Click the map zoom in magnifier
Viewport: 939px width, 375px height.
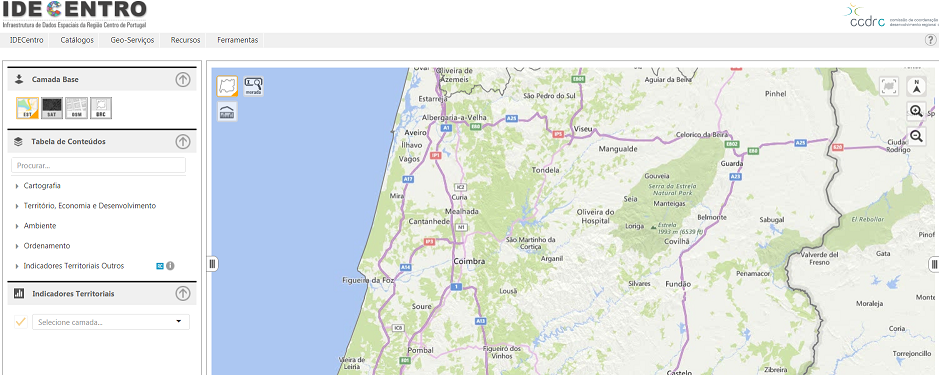(x=916, y=111)
